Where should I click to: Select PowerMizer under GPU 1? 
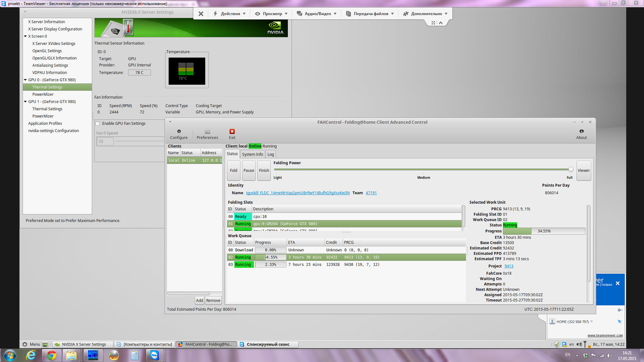tap(43, 116)
